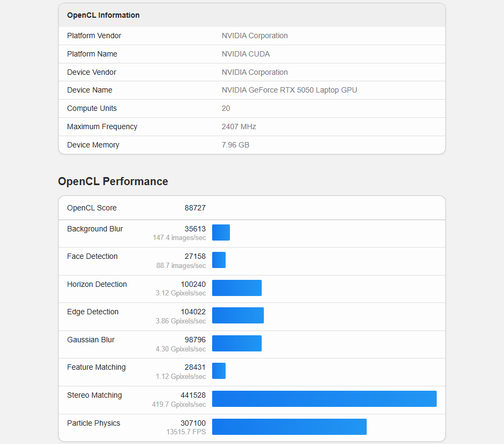
Task: Select the Device Vendor NVIDIA Corporation value
Action: (255, 72)
